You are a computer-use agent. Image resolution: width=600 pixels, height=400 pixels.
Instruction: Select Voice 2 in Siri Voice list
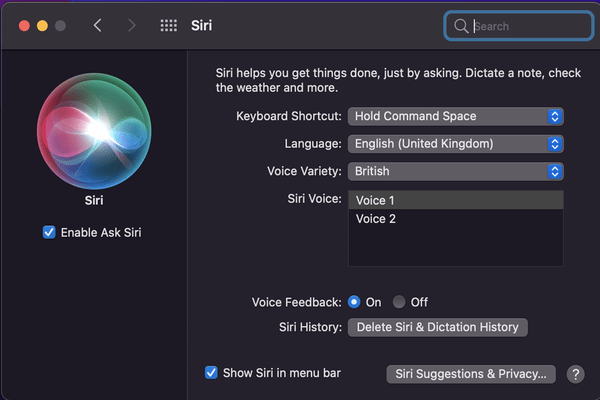pos(455,219)
